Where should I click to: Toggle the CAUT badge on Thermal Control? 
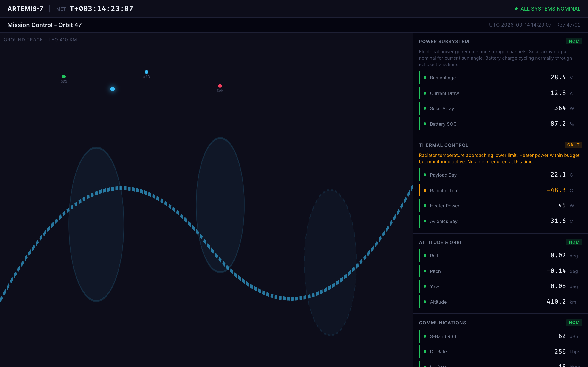point(574,145)
